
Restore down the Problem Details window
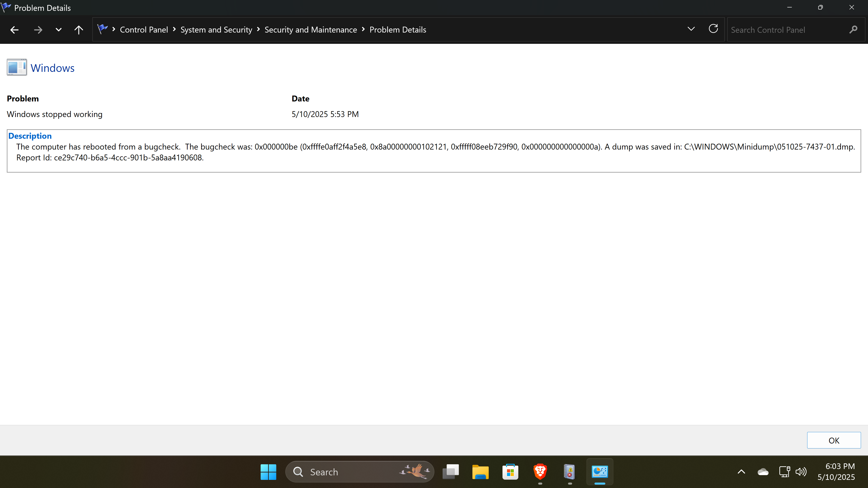821,7
